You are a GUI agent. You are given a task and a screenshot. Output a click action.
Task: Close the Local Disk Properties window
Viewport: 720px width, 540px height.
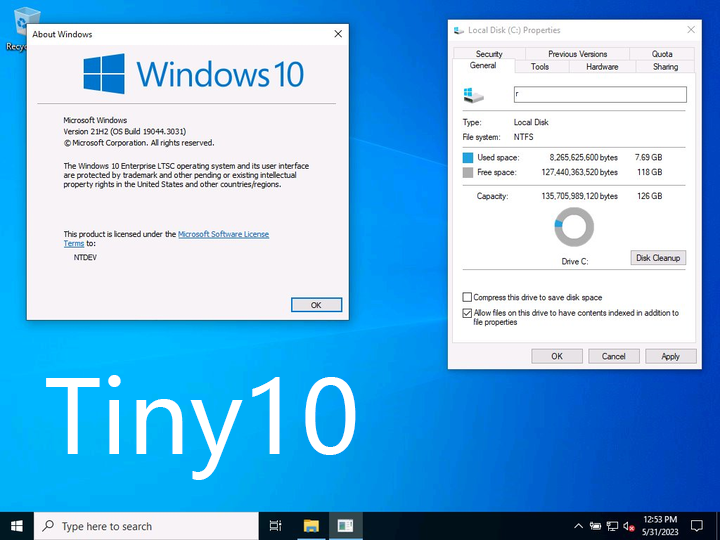pyautogui.click(x=691, y=30)
